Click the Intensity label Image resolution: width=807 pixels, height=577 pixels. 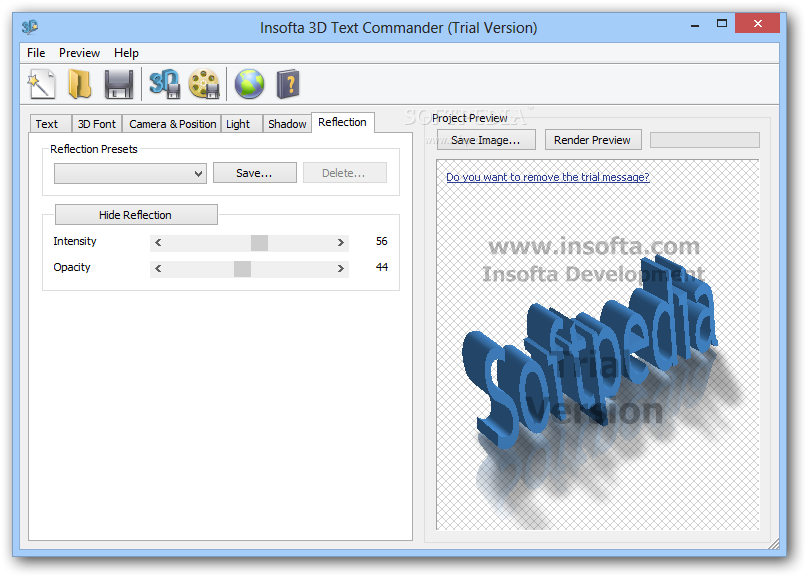[75, 241]
